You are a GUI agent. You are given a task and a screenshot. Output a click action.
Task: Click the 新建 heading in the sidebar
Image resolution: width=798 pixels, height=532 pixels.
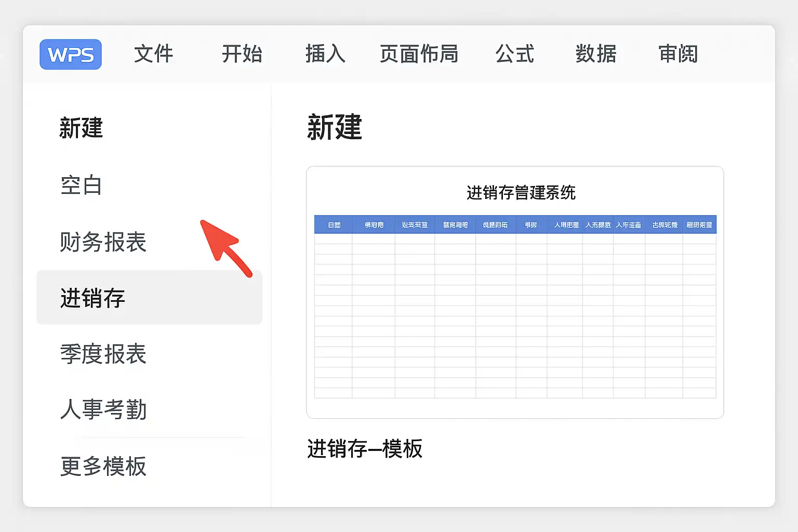pos(81,128)
